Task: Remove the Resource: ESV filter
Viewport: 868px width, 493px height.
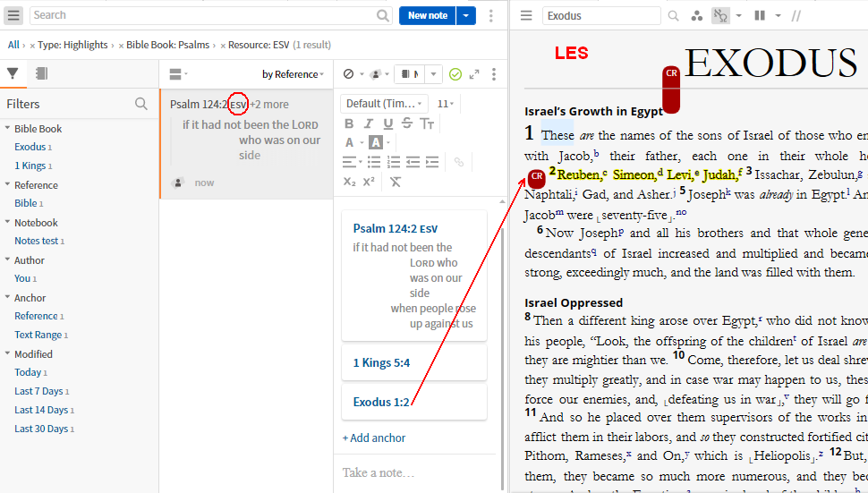Action: [x=223, y=46]
